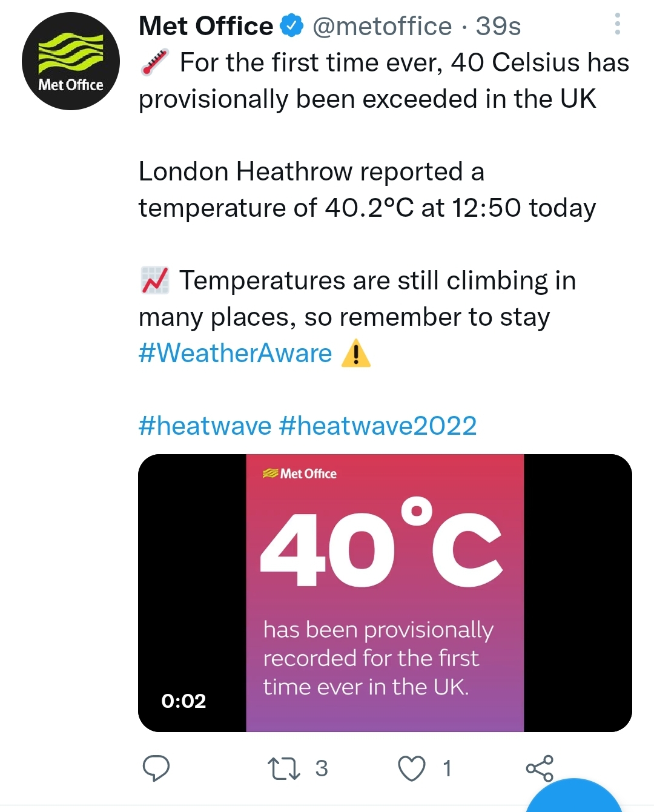Click the 0:02 video duration label
Screen dimensions: 654x812
point(183,701)
